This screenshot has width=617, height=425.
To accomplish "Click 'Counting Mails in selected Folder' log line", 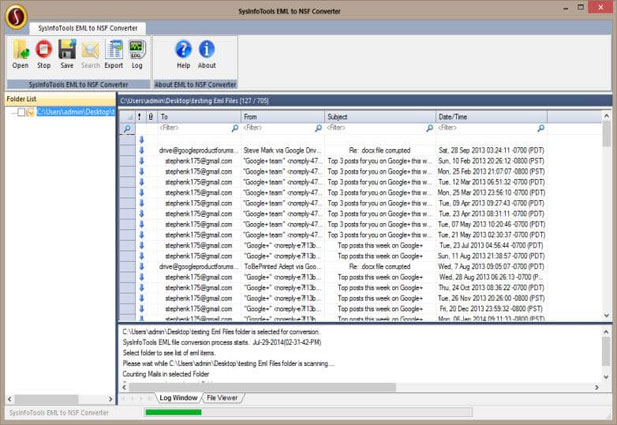I will click(x=166, y=374).
